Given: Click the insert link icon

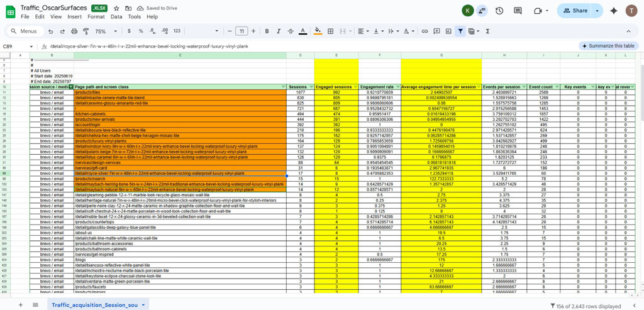Looking at the screenshot, I should 425,31.
